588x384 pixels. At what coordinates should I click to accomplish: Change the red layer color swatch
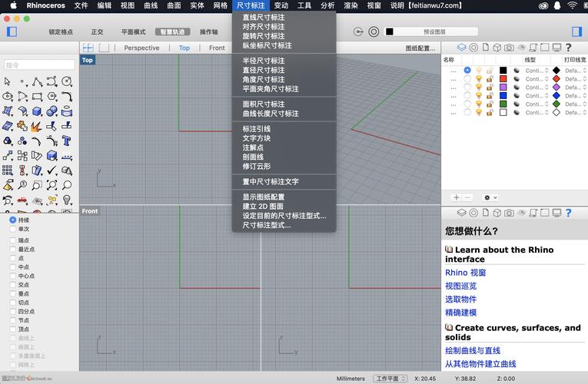coord(503,78)
